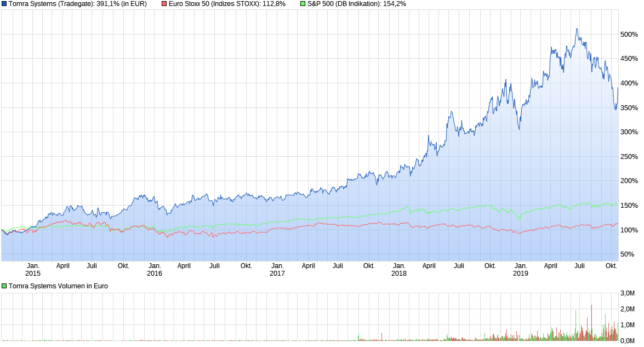
Task: Click the 150% y-axis label
Action: coord(629,206)
